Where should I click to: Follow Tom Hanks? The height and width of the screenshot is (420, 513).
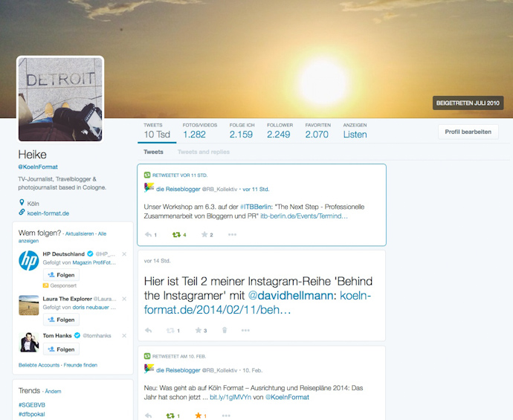click(61, 349)
